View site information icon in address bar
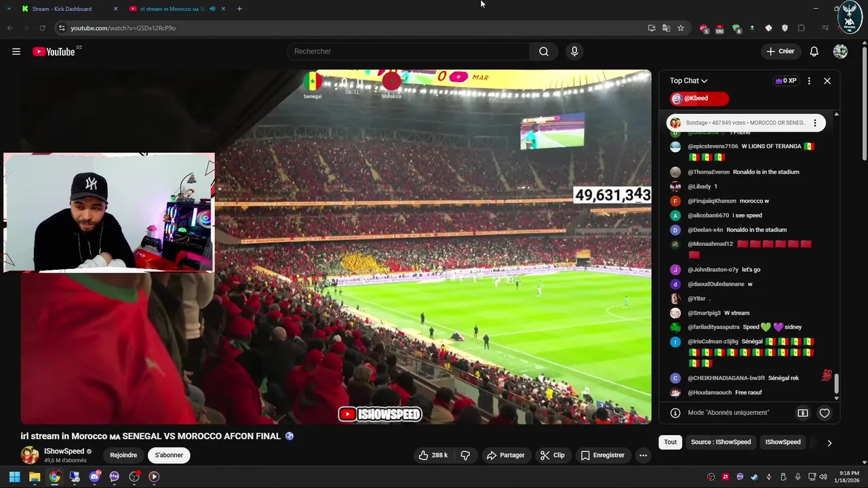The width and height of the screenshot is (868, 488). (62, 28)
